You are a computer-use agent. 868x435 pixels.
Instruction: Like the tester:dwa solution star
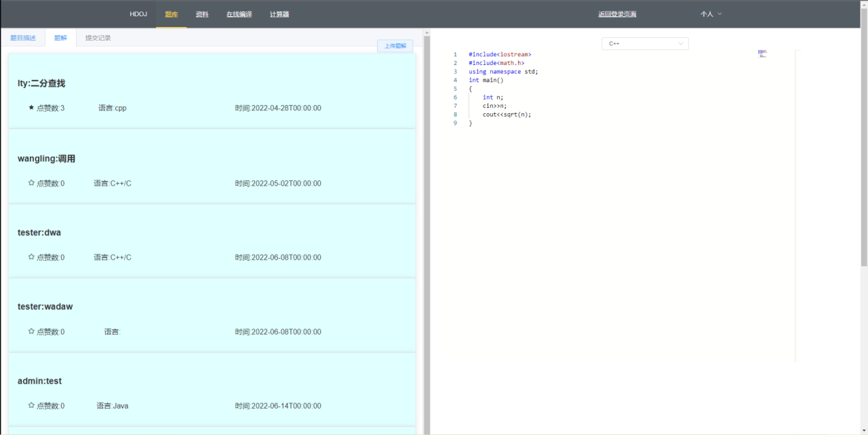31,257
